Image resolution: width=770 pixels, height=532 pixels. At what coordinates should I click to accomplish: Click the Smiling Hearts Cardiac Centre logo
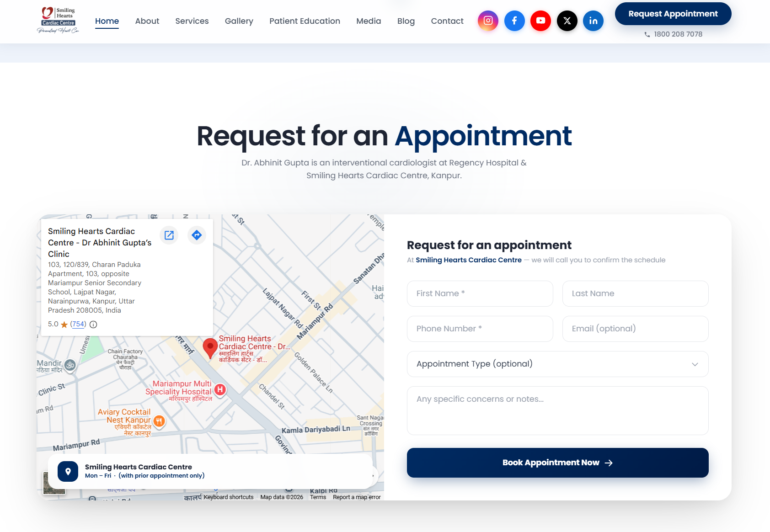(58, 21)
